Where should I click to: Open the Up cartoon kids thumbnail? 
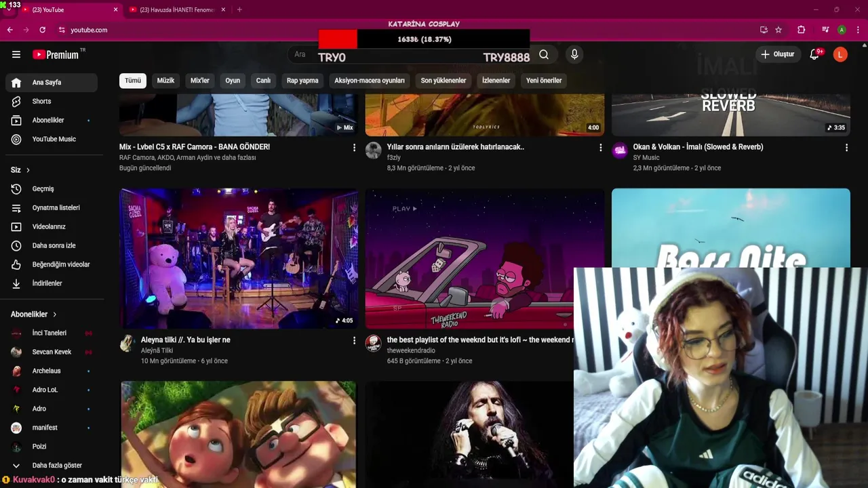tap(239, 434)
